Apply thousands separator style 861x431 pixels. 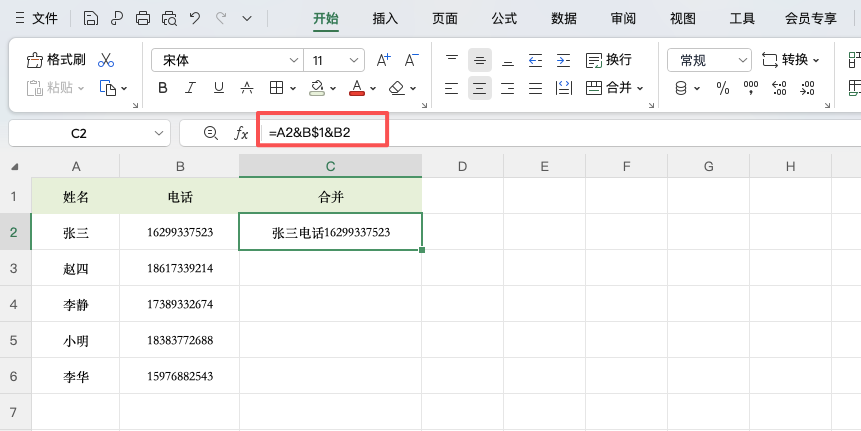coord(751,88)
